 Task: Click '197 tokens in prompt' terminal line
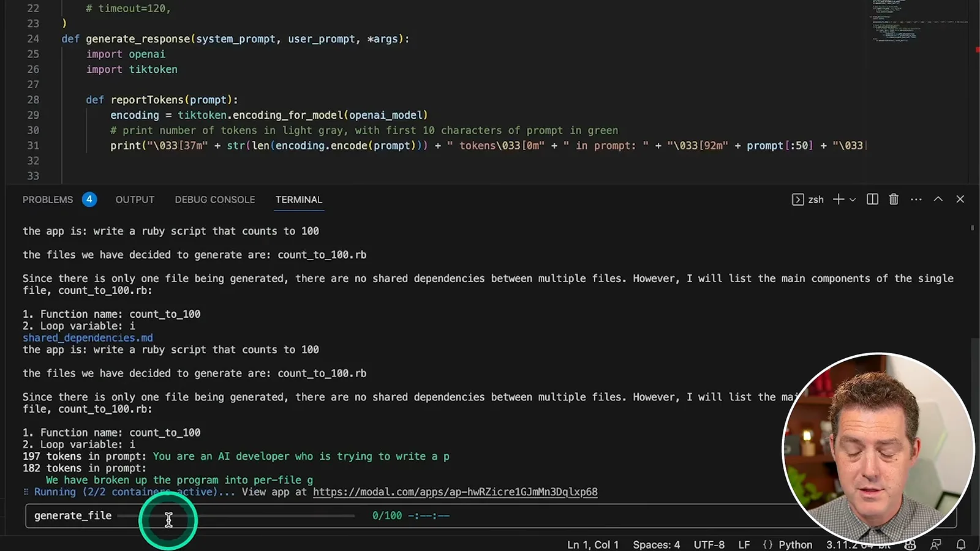(85, 456)
